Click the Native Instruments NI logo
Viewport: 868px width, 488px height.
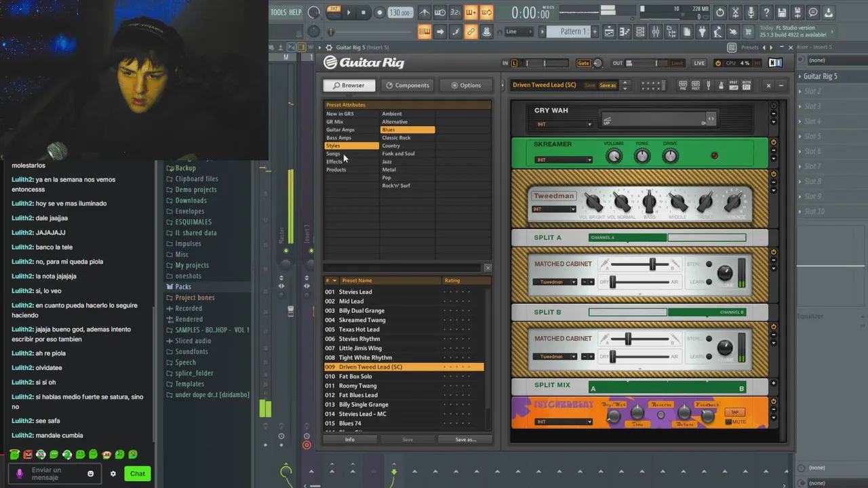click(x=775, y=63)
